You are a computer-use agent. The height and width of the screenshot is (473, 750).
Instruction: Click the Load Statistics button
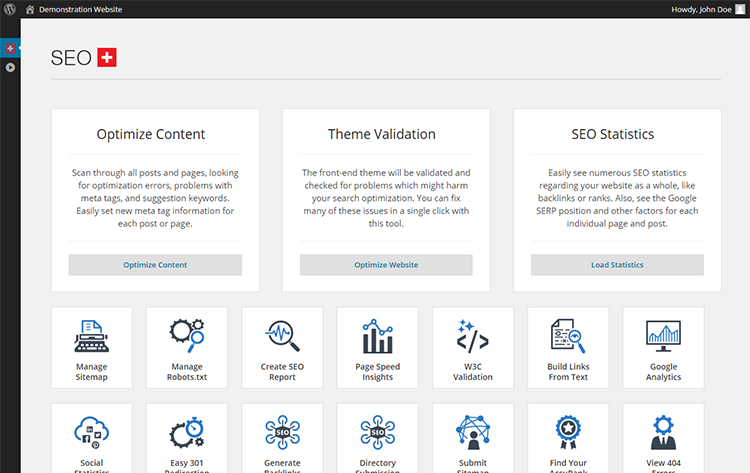click(617, 265)
